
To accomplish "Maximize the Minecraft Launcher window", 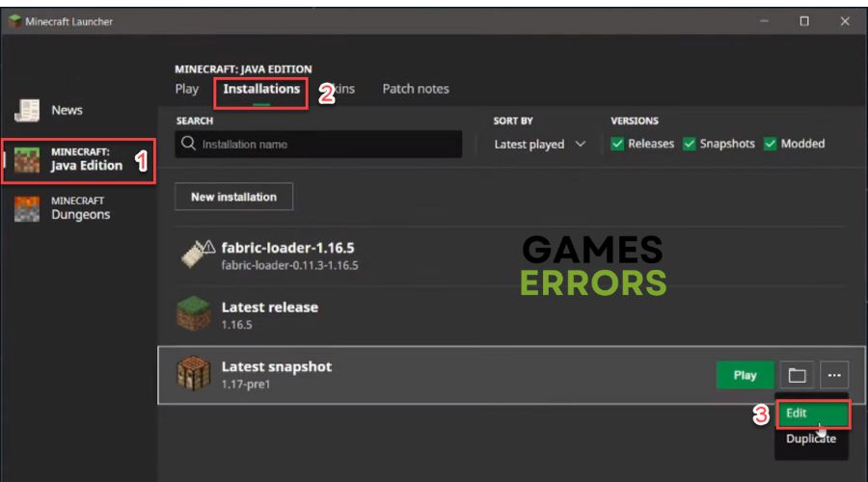I will [x=804, y=21].
